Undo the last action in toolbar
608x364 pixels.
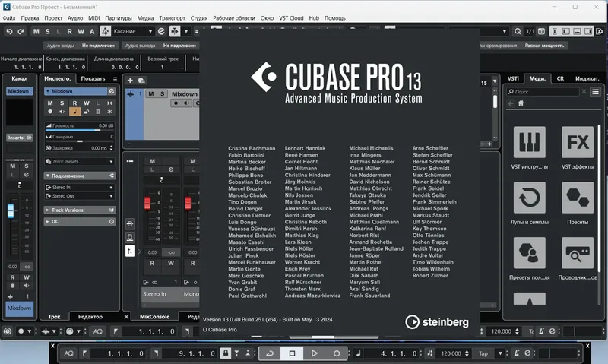(x=9, y=31)
